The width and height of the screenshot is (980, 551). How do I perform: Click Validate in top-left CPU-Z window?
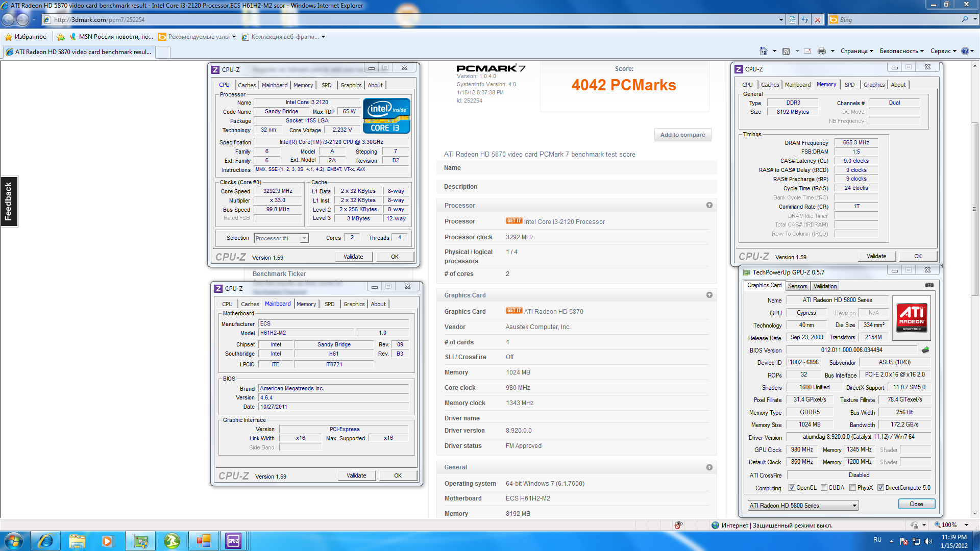click(353, 257)
